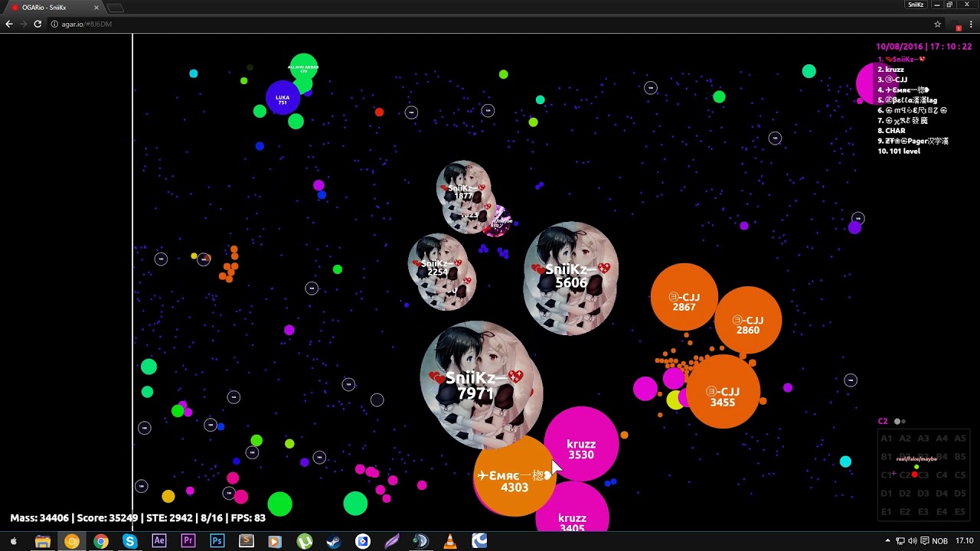The image size is (980, 551).
Task: Click leaderboard entry 8. CHAR
Action: point(891,131)
